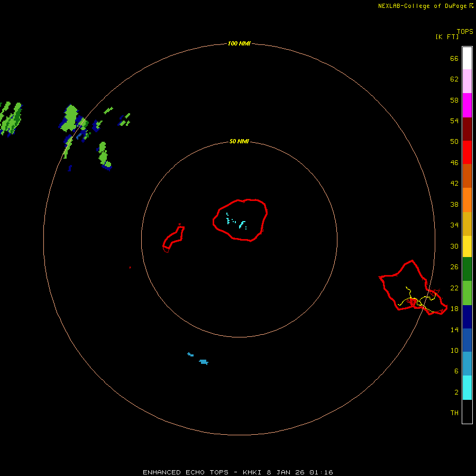Click the orange 38 kft legend swatch
Screen dimensions: 476x476
coord(467,200)
